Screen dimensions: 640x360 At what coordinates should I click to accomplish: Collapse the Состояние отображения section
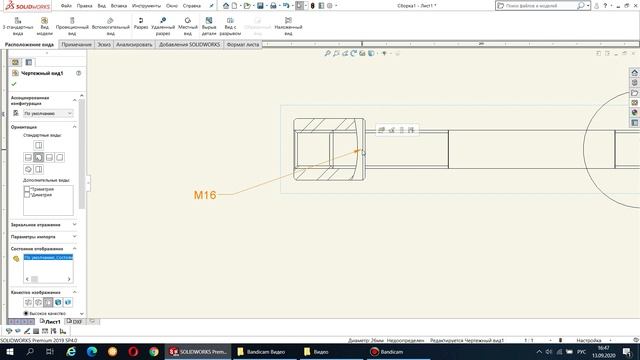coord(74,248)
